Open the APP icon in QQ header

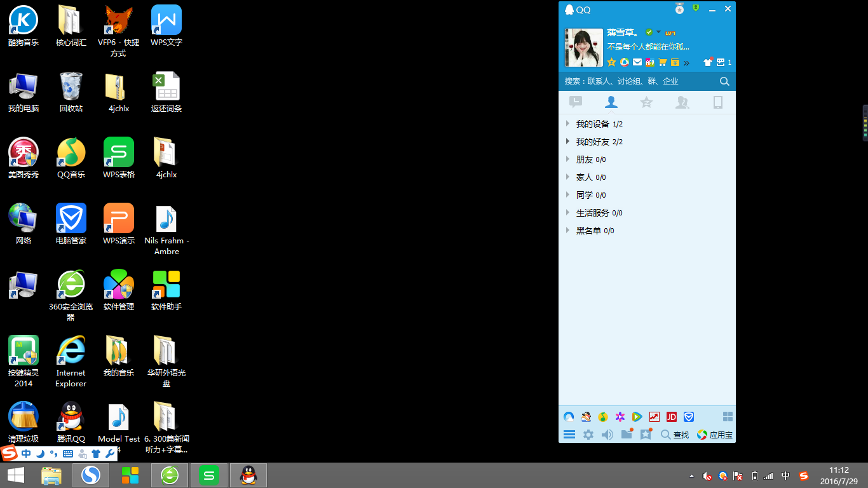point(650,62)
